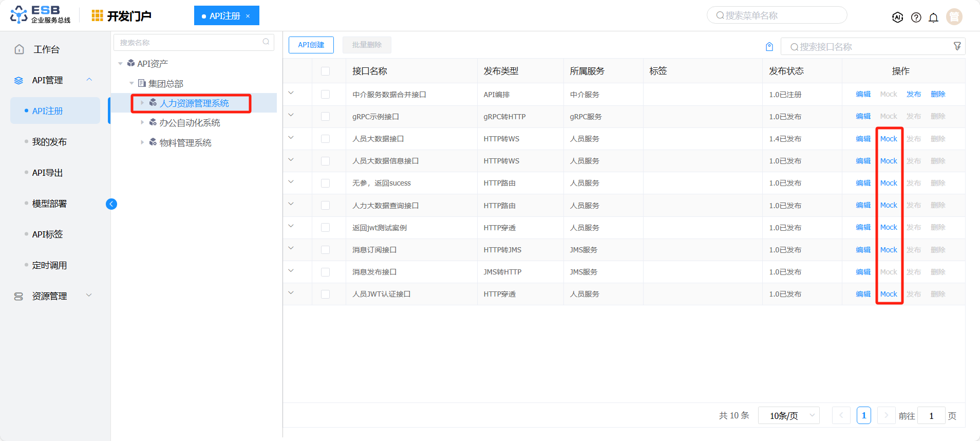Expand the 办公自动化系统 tree node
This screenshot has height=441, width=980.
tap(142, 122)
